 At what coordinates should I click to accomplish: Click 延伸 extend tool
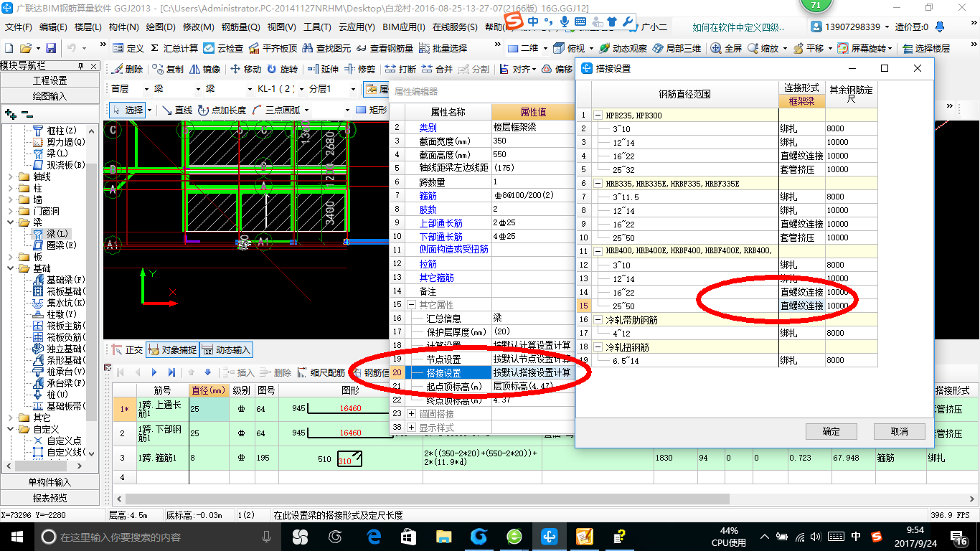pos(323,70)
